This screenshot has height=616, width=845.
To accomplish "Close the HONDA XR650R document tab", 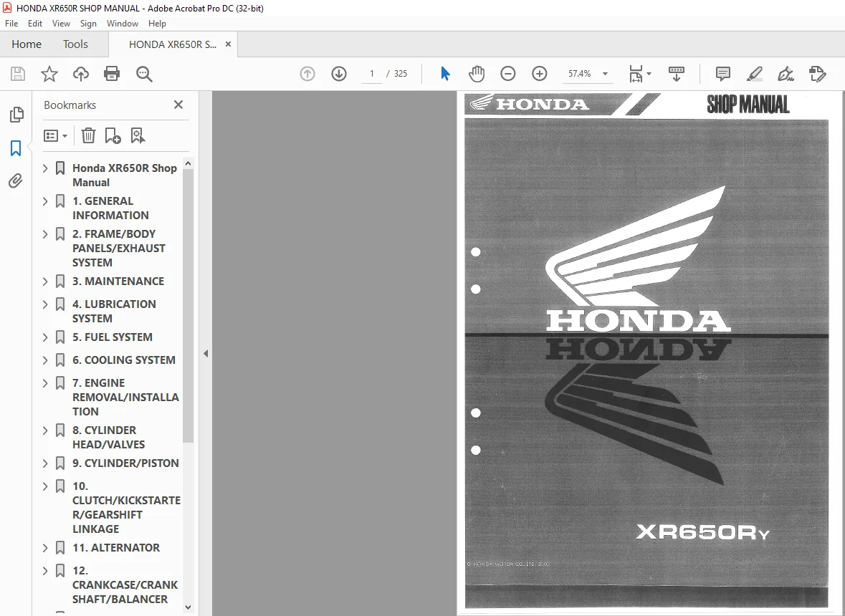I will [x=228, y=44].
